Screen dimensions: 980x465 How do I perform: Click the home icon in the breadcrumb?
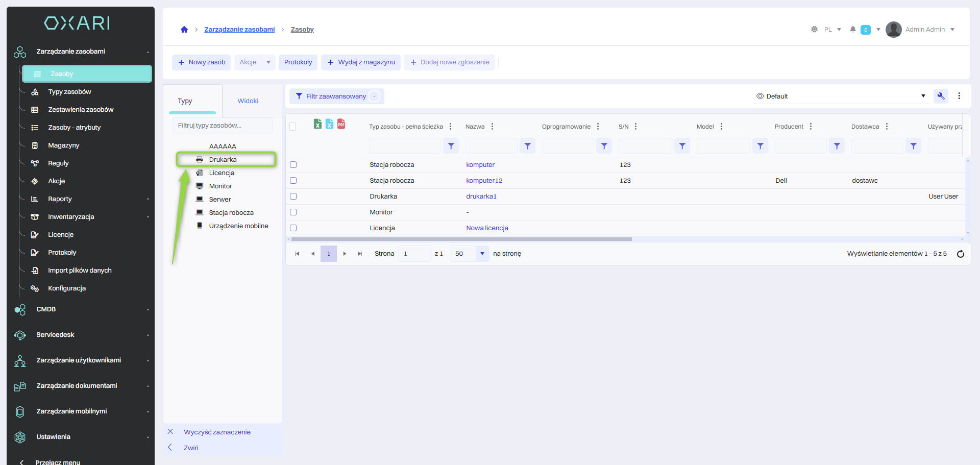pos(184,30)
